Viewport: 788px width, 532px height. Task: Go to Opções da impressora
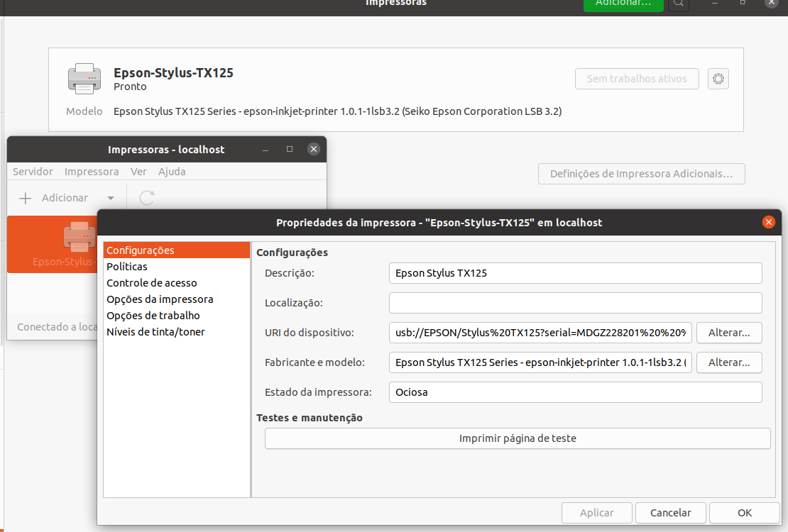point(177,299)
